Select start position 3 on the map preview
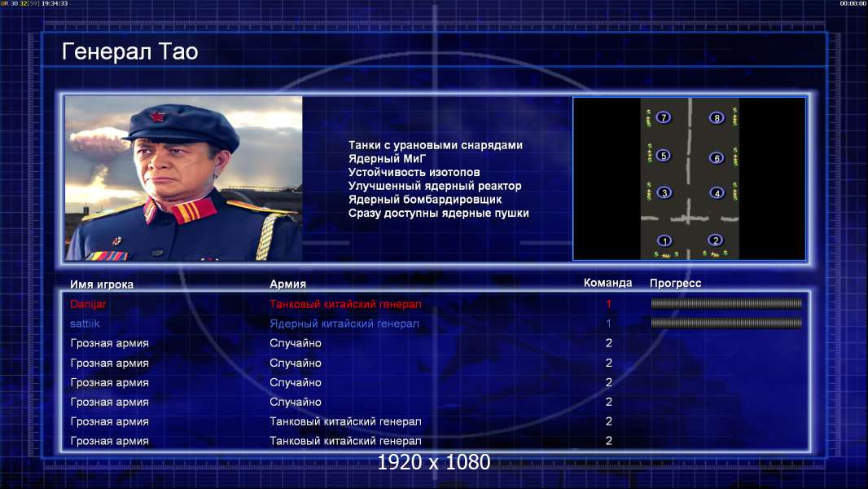This screenshot has height=489, width=868. point(664,192)
